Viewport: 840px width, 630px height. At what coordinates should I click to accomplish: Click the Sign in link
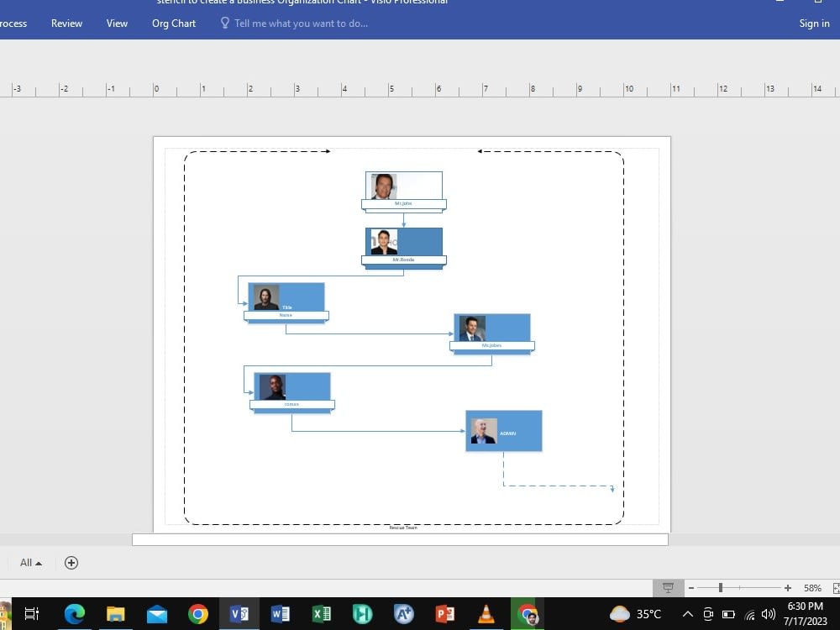(x=814, y=24)
